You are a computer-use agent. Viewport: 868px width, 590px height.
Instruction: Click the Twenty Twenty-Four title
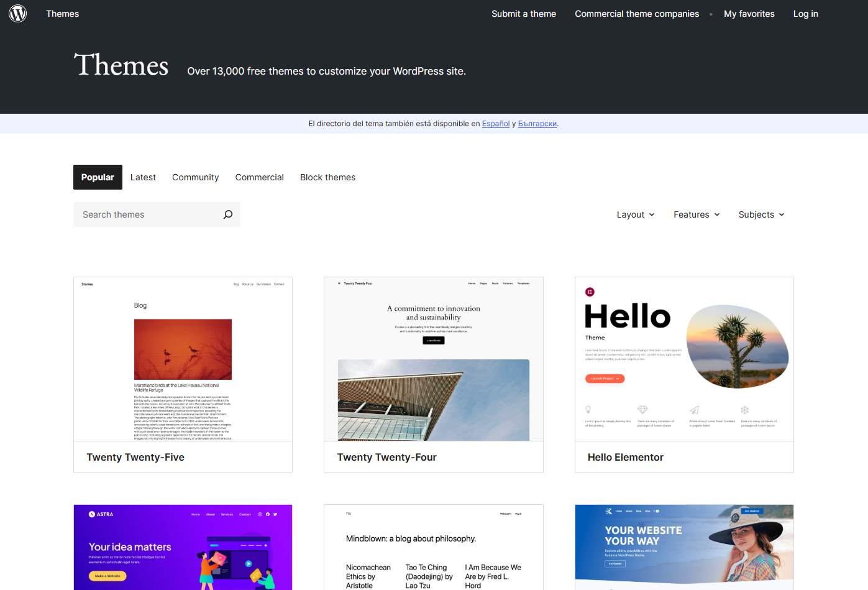pyautogui.click(x=387, y=457)
